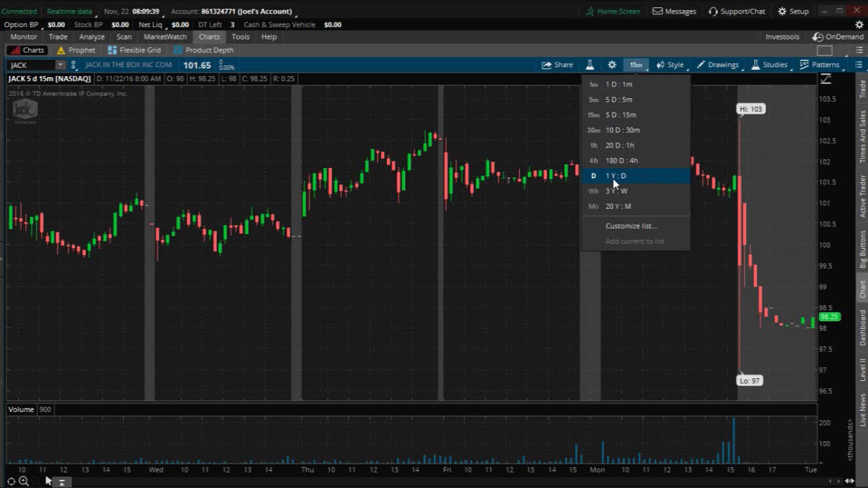
Task: Select 1 Y : D time frame
Action: (x=635, y=176)
